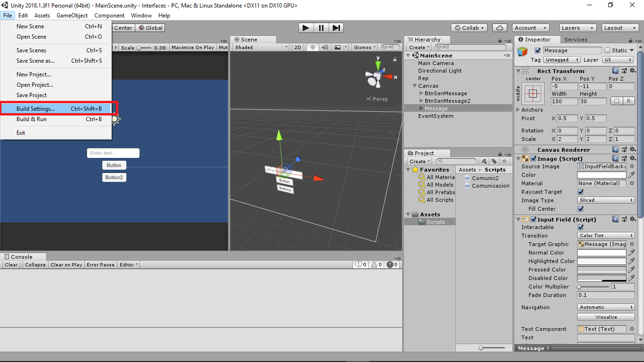Image resolution: width=644 pixels, height=362 pixels.
Task: Open the Transition Color Tint dropdown
Action: (x=606, y=236)
